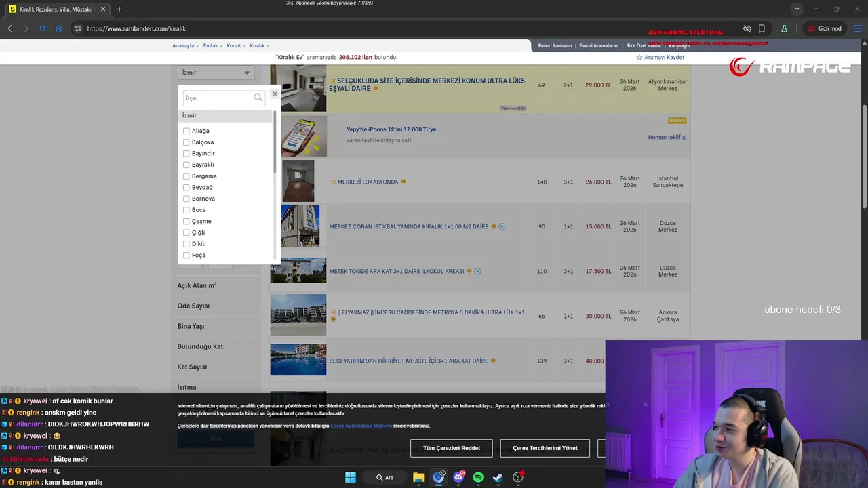
Task: Expand the Oda Sayısı filter
Action: tap(193, 306)
